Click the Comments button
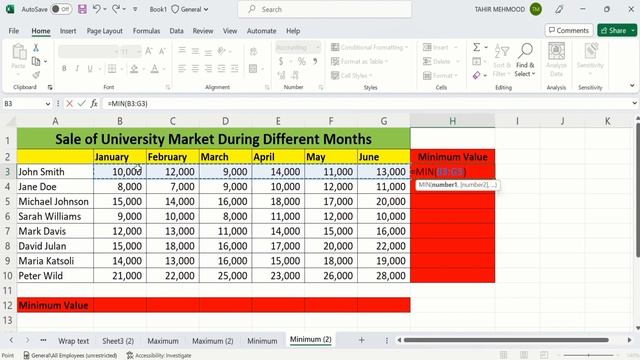 (x=569, y=30)
